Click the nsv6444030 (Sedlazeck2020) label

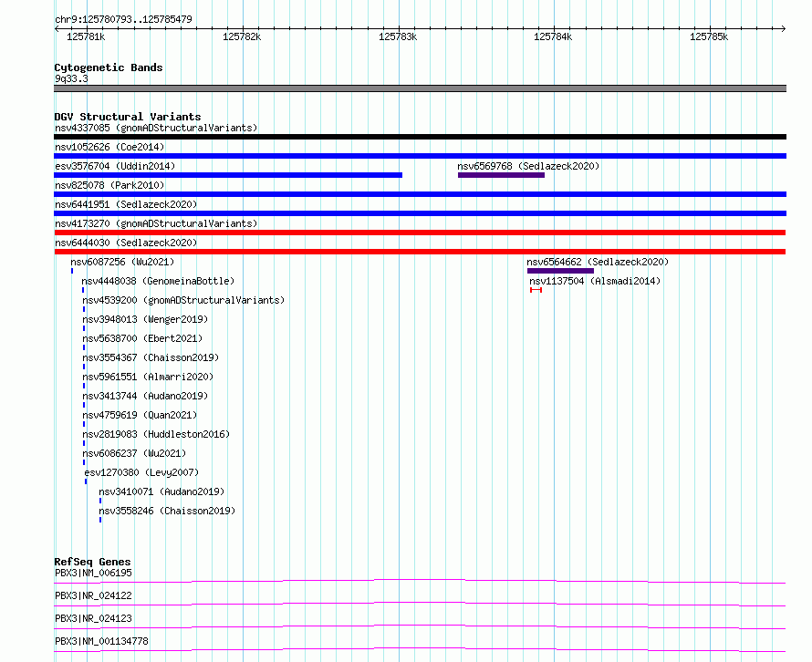tap(126, 243)
